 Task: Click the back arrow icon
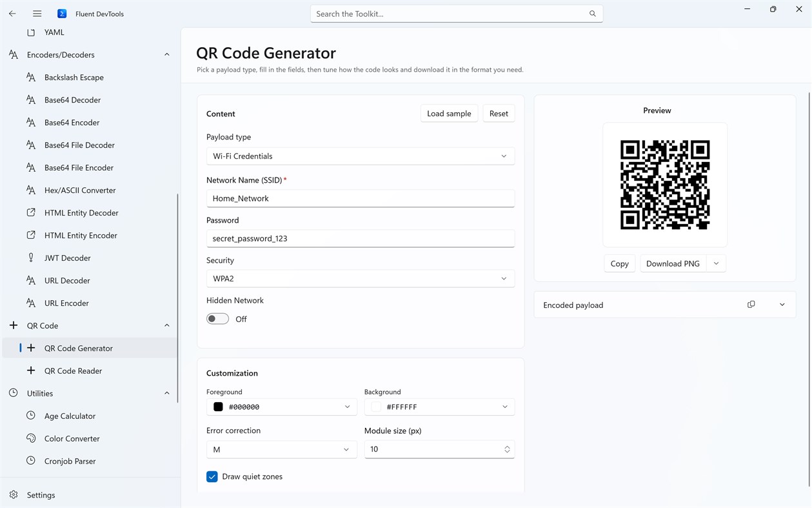(12, 14)
